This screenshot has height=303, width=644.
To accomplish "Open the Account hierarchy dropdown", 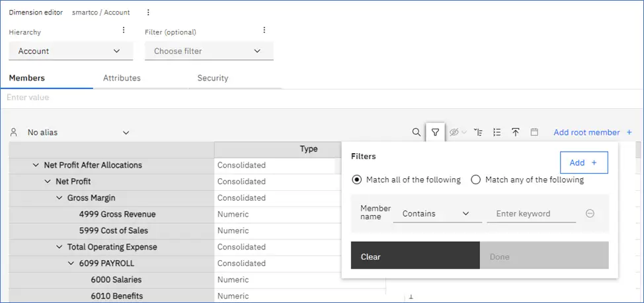I will click(x=71, y=51).
